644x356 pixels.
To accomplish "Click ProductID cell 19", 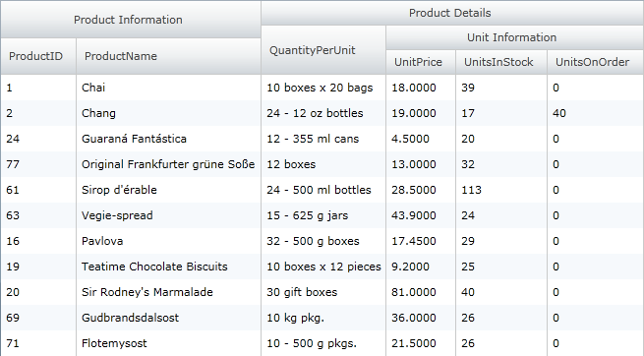I will click(x=38, y=267).
